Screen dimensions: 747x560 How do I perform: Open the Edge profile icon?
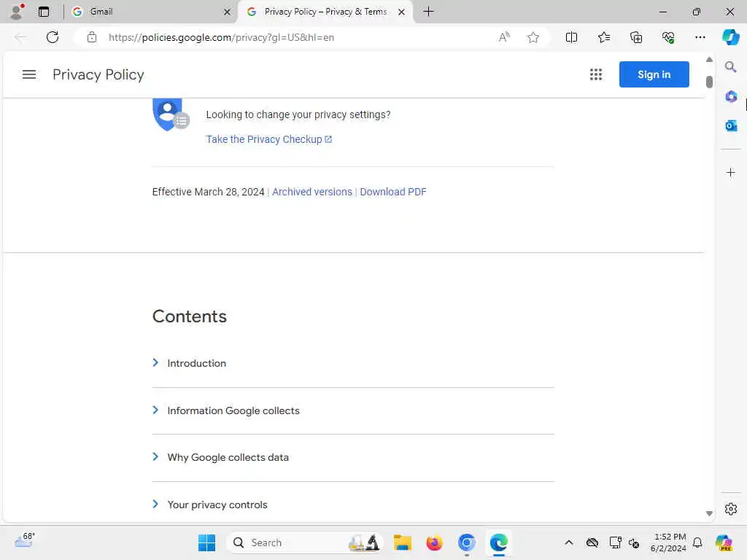[x=17, y=12]
